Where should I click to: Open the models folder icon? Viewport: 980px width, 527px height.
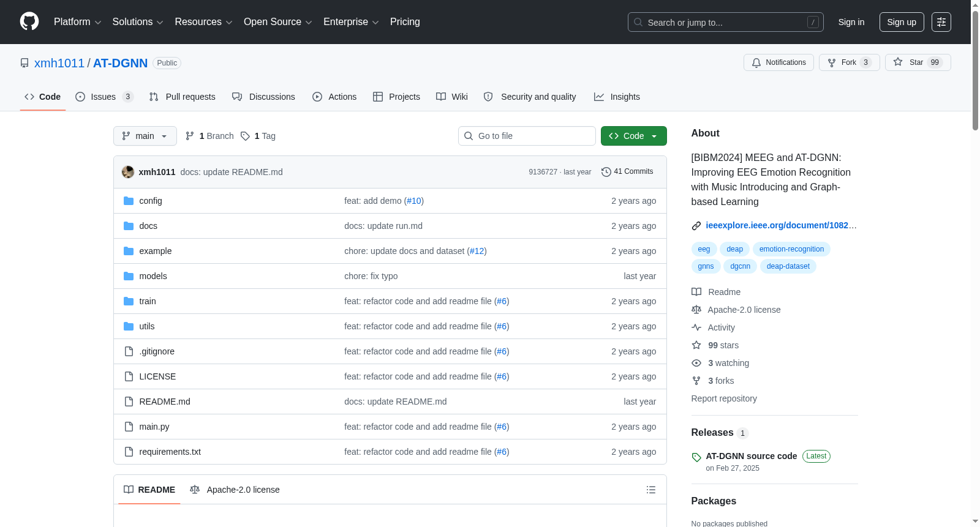(129, 276)
